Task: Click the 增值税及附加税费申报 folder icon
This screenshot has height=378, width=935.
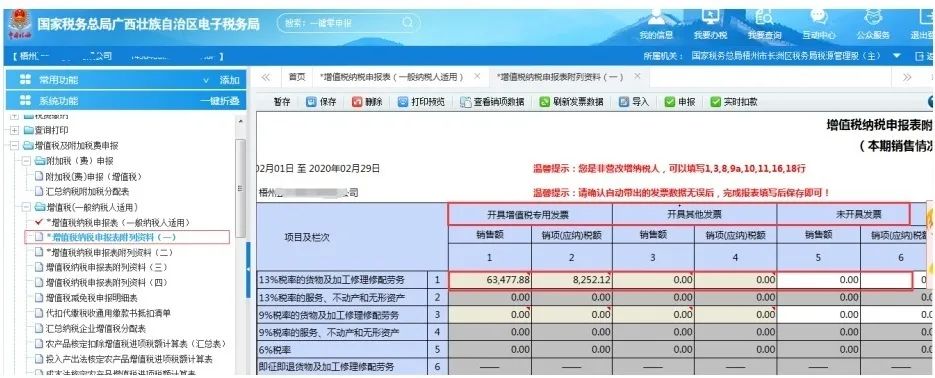Action: point(28,145)
